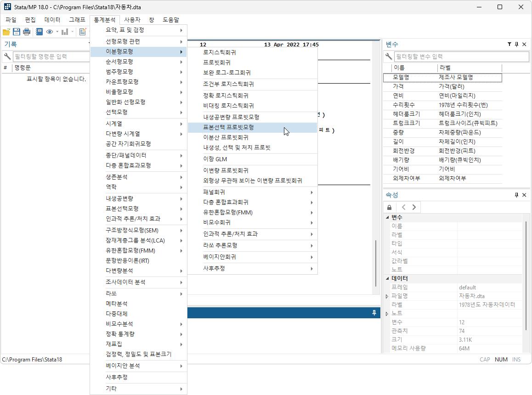Open the Viewer eye dropdown arrow
This screenshot has width=532, height=395.
coord(57,32)
